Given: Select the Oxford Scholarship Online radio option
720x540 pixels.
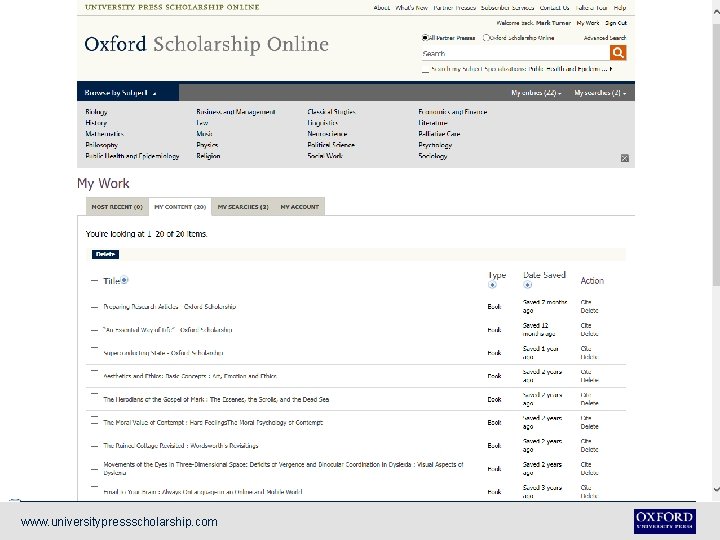Looking at the screenshot, I should click(x=486, y=38).
